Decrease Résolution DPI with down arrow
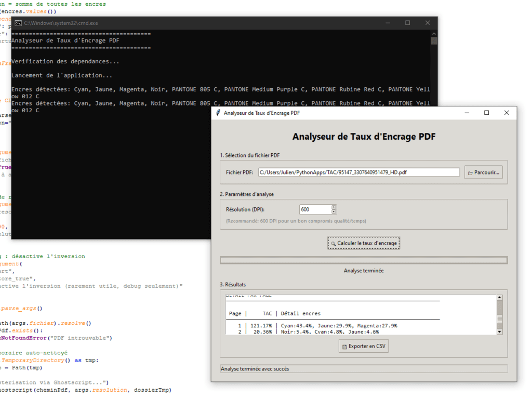 [334, 212]
